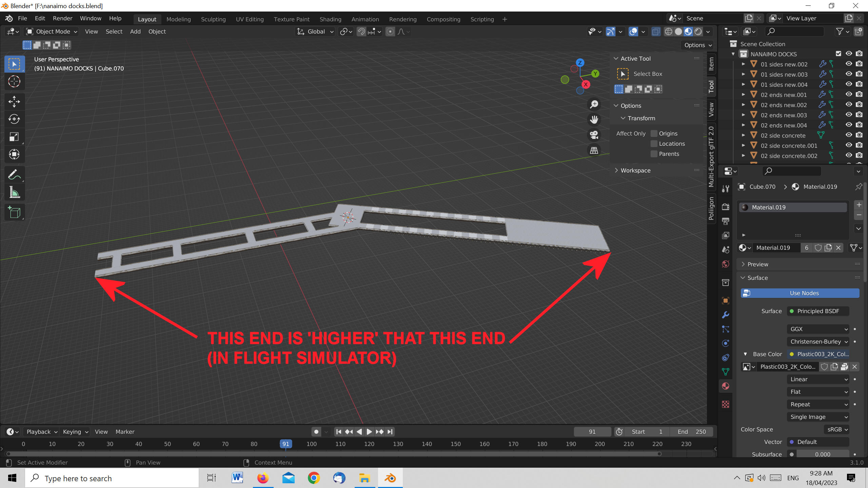Open the Physics Properties tab
868x488 pixels.
tap(725, 343)
